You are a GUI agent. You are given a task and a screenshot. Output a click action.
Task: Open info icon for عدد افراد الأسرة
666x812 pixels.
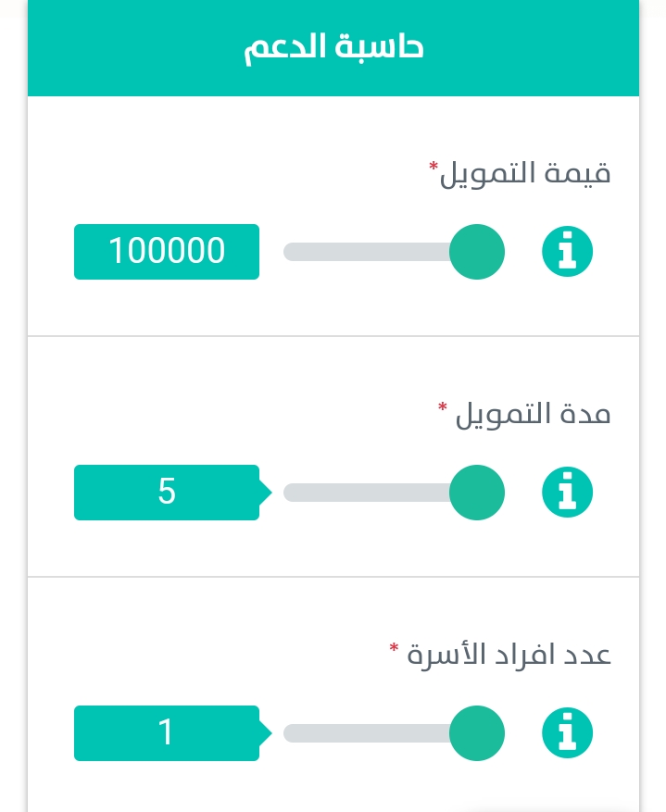click(567, 732)
